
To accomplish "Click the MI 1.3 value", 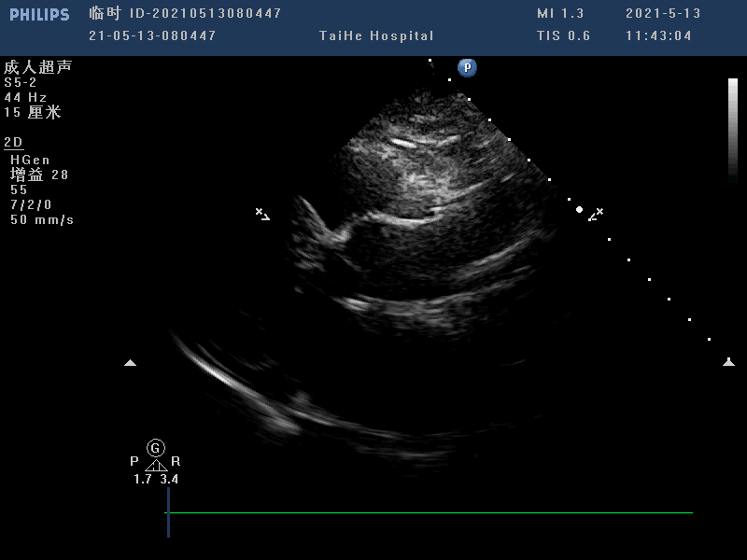I will coord(560,13).
